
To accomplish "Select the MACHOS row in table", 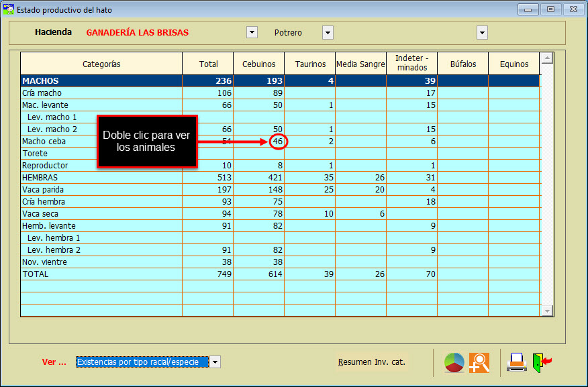I will pos(101,81).
